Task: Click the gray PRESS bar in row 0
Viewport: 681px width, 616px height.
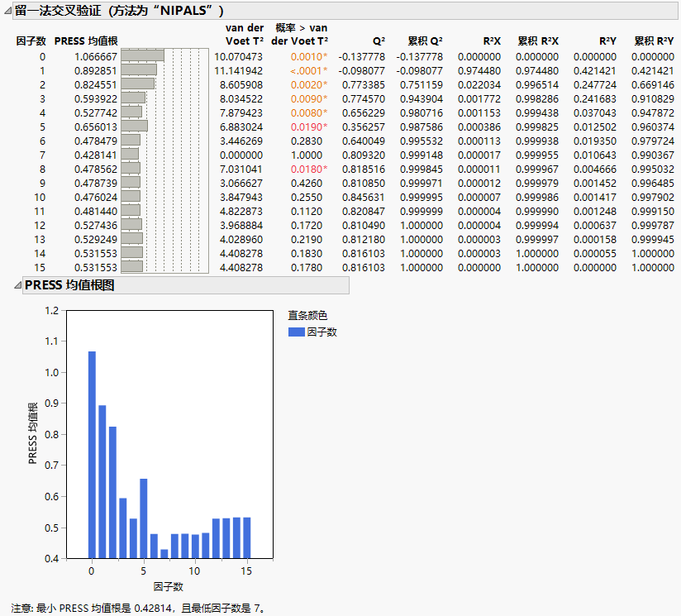Action: 142,55
